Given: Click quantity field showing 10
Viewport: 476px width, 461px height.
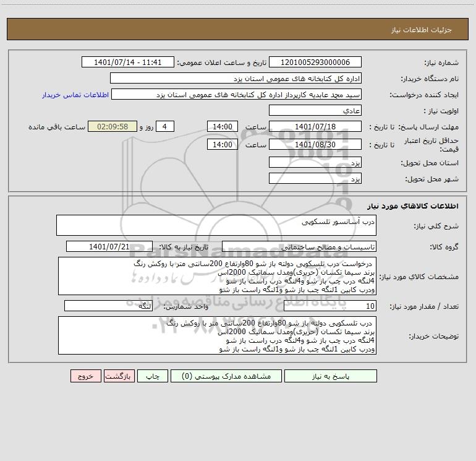Looking at the screenshot, I should (330, 306).
